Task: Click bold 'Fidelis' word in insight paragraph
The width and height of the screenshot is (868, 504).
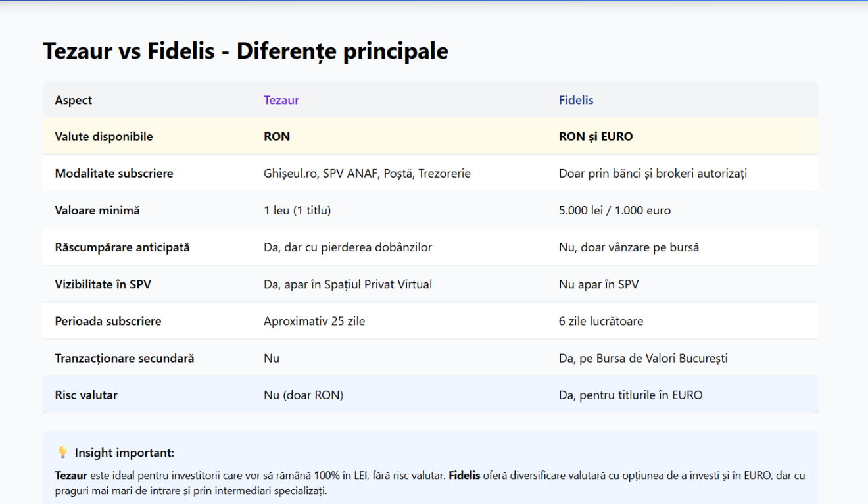Action: pos(464,475)
